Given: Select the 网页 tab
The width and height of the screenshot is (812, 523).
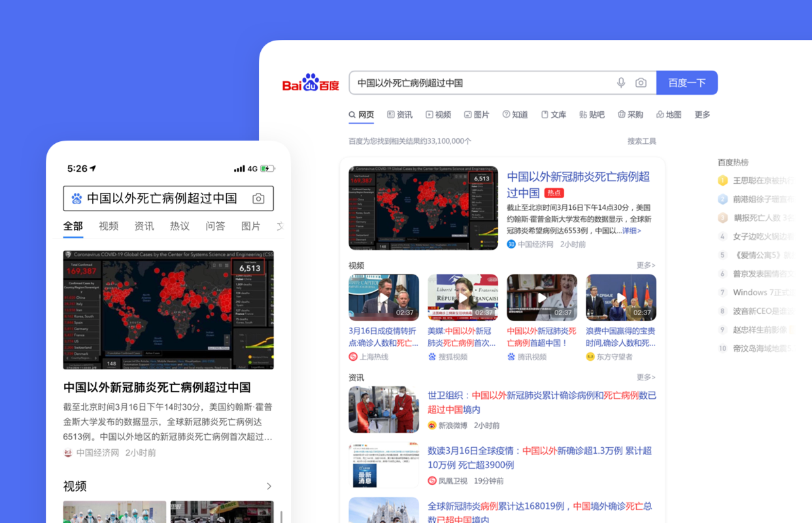Looking at the screenshot, I should pos(361,114).
